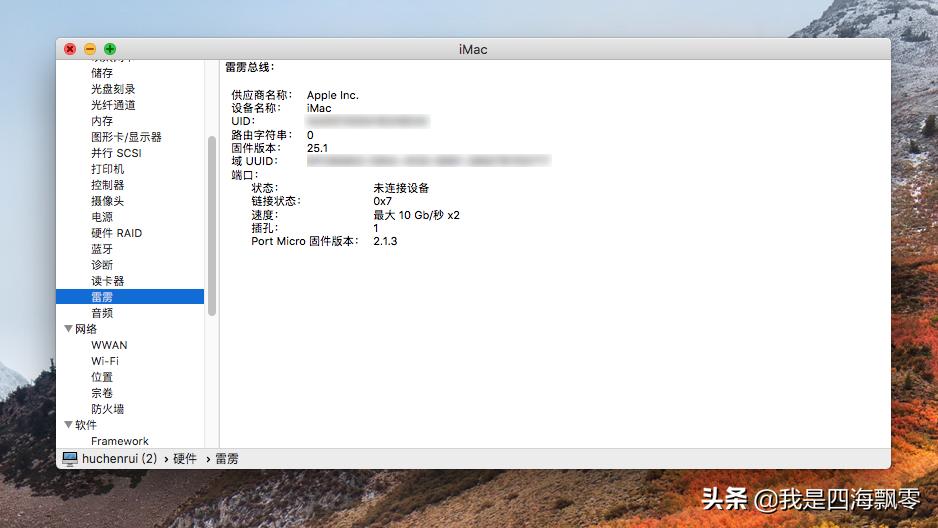Select the 网络 category heading
The image size is (938, 528).
point(86,329)
